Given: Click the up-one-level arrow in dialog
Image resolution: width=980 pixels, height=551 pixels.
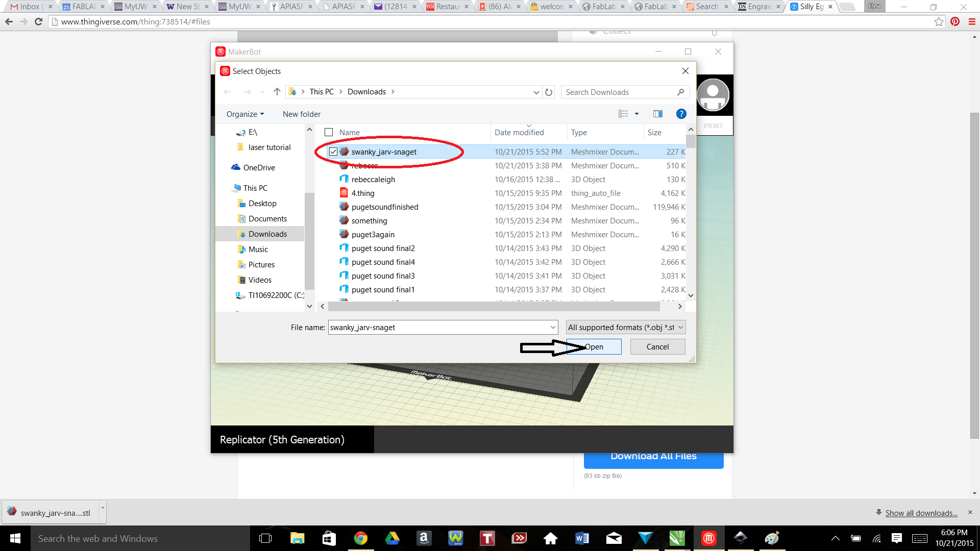Looking at the screenshot, I should [x=277, y=92].
